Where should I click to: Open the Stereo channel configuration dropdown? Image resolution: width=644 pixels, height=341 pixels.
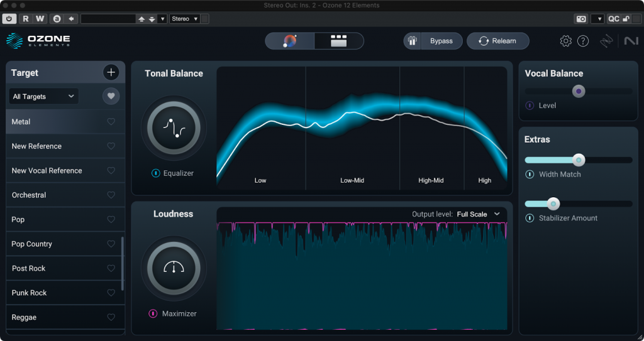point(185,19)
